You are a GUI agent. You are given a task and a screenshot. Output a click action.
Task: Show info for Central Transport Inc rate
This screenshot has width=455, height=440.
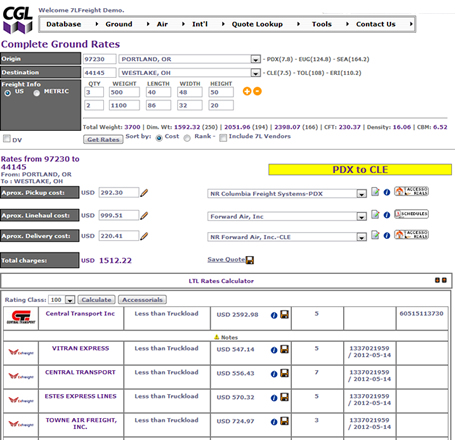274,315
